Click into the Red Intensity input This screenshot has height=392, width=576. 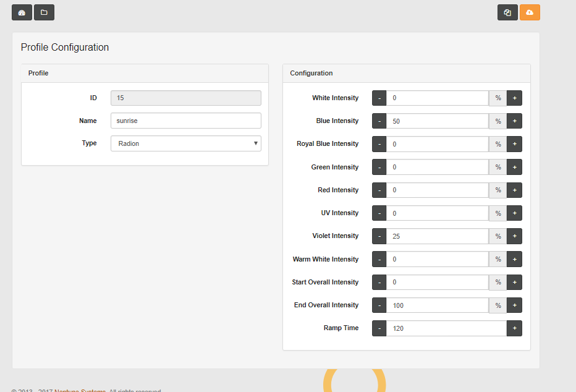tap(438, 190)
